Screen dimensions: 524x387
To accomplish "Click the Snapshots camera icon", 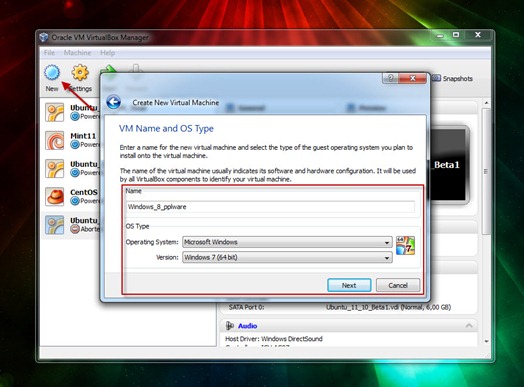I will [436, 78].
